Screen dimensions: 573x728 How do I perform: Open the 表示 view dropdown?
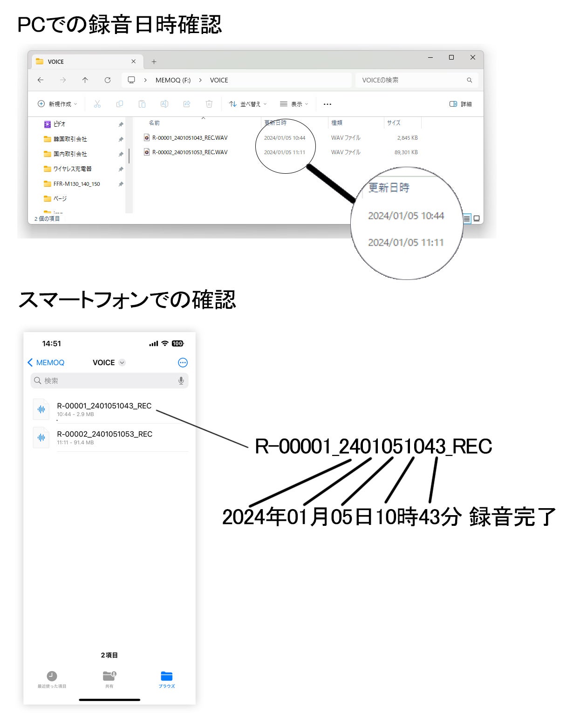[x=294, y=104]
